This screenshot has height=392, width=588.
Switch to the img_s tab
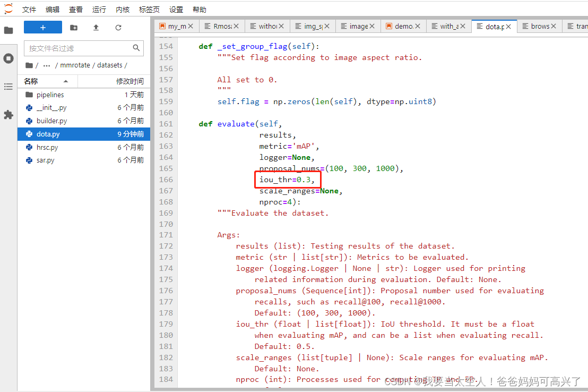314,26
